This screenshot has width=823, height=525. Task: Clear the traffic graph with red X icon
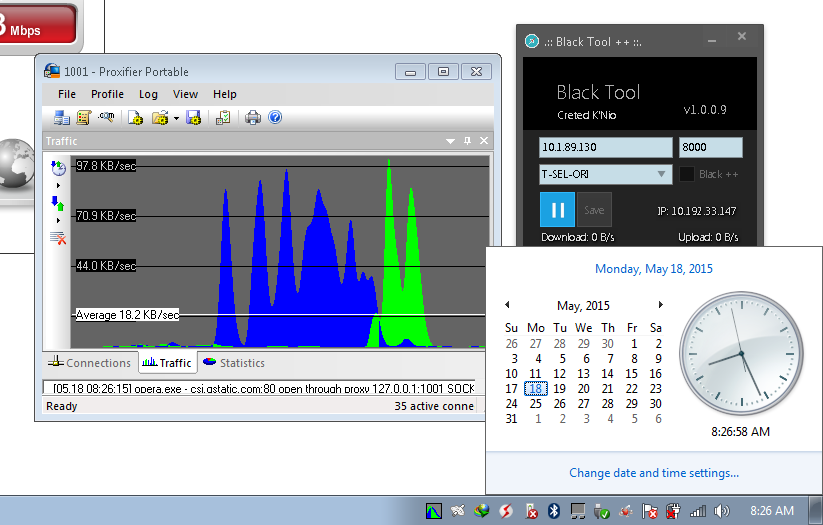pyautogui.click(x=58, y=238)
